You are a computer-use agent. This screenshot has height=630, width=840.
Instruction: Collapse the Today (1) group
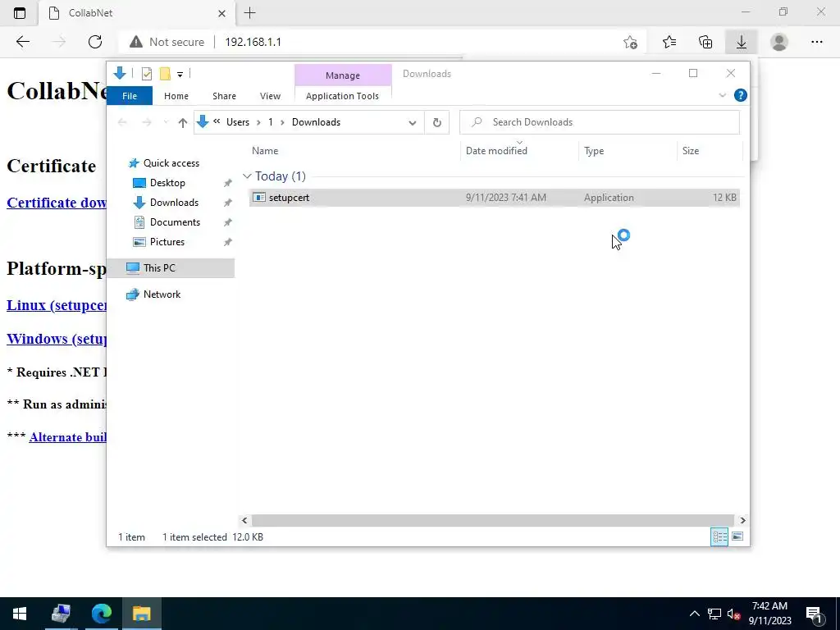(x=247, y=176)
